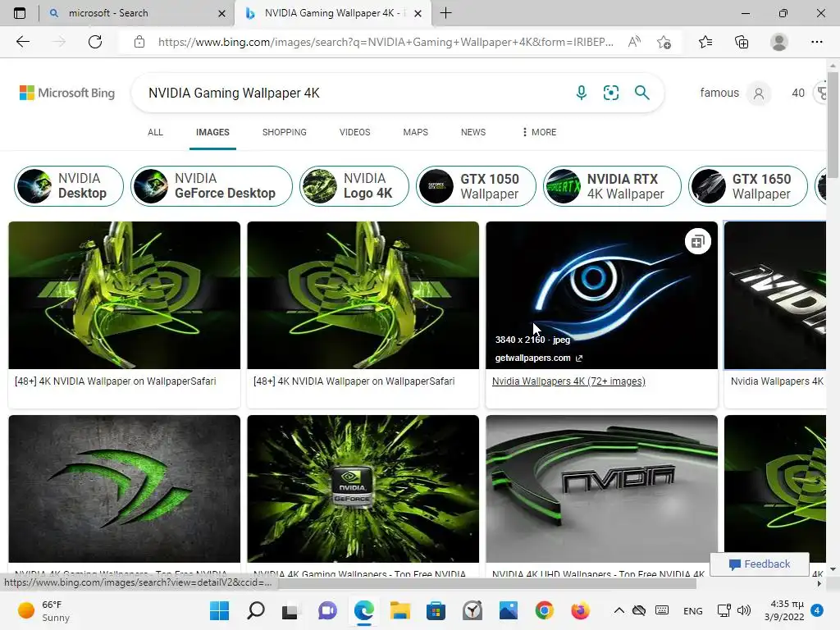The height and width of the screenshot is (630, 840).
Task: Visit getwallpapers.com source link
Action: tap(538, 358)
